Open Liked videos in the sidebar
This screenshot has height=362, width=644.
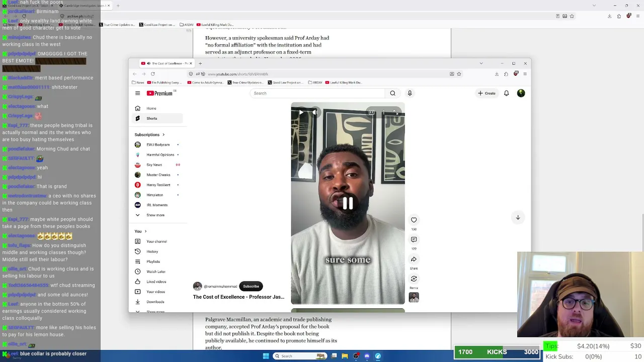[157, 282]
